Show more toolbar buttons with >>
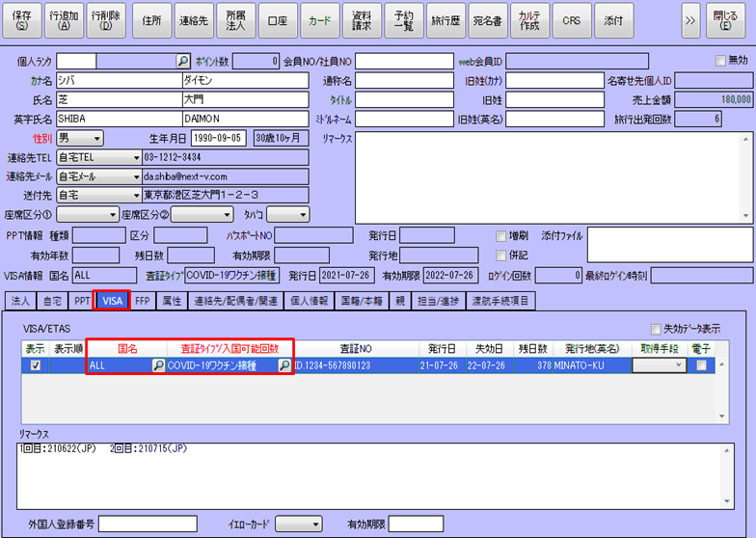The image size is (756, 538). point(690,20)
